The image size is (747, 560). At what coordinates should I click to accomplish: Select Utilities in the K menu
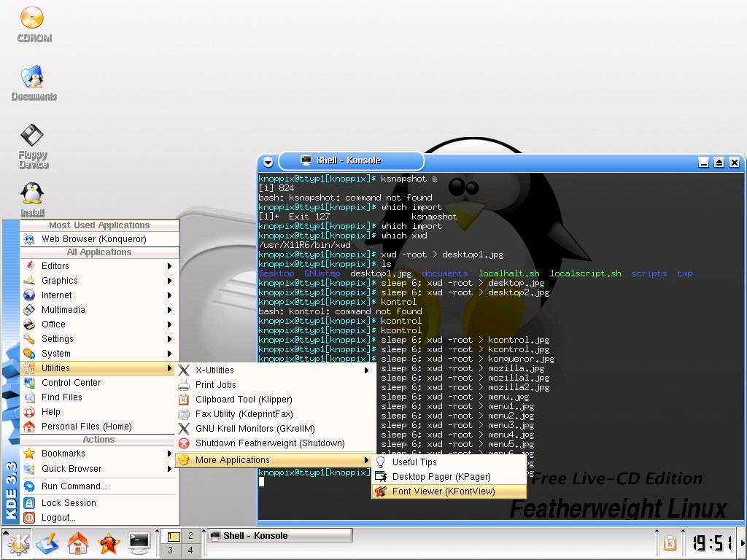pos(98,368)
